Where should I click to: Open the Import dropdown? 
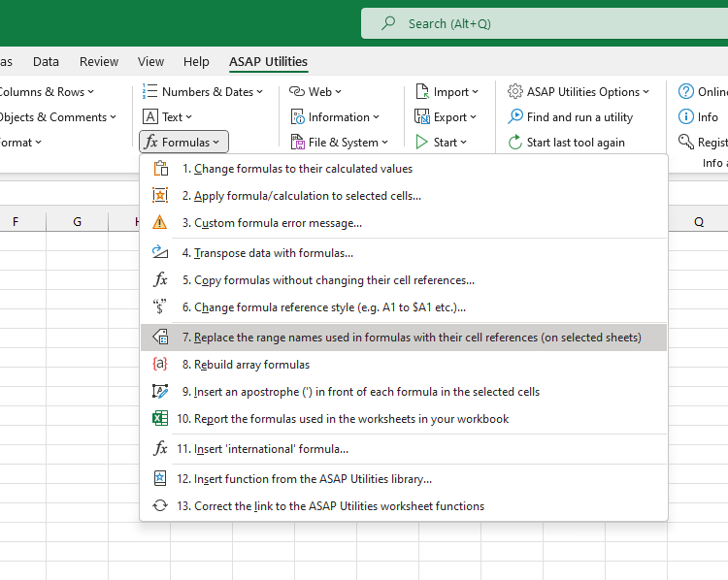pos(447,92)
